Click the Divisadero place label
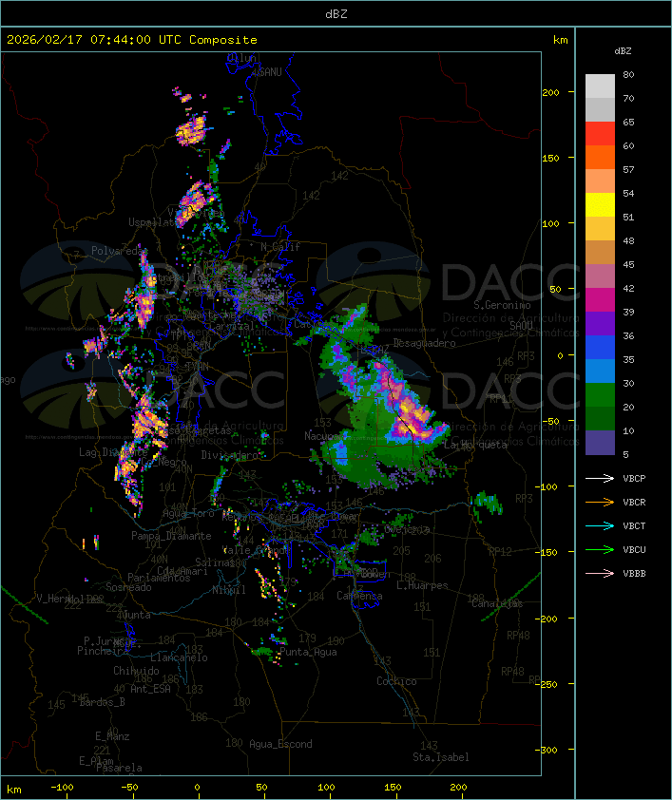Image resolution: width=672 pixels, height=800 pixels. (230, 455)
